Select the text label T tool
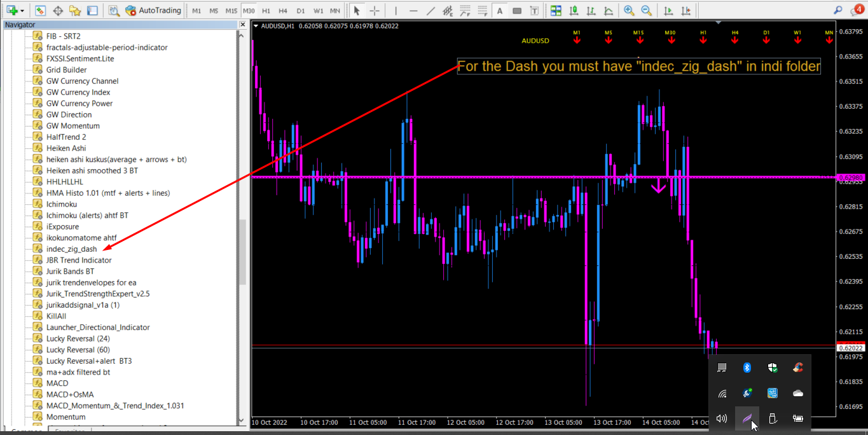Viewport: 868px width, 435px height. click(x=534, y=10)
